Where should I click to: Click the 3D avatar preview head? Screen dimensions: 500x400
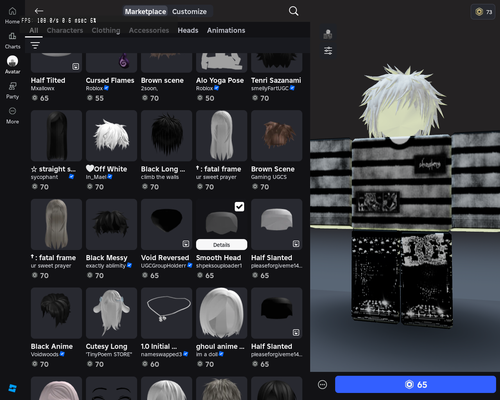coord(403,102)
